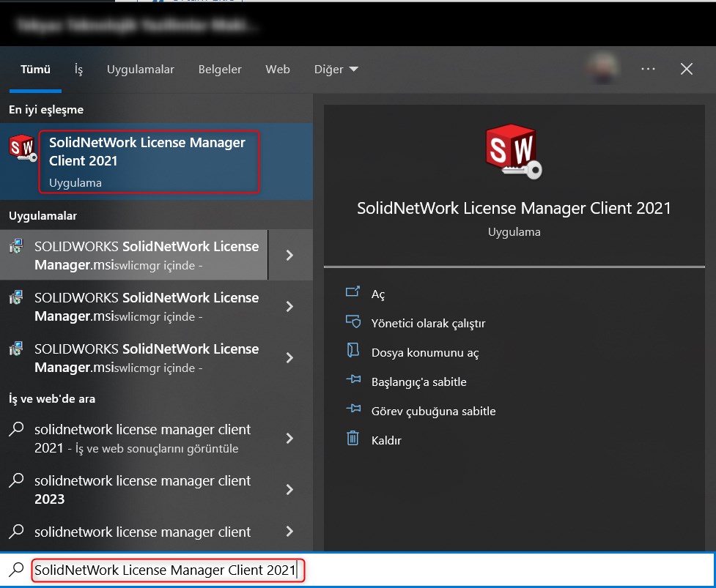Image resolution: width=716 pixels, height=588 pixels.
Task: Click the run as administrator shield icon
Action: pos(353,322)
